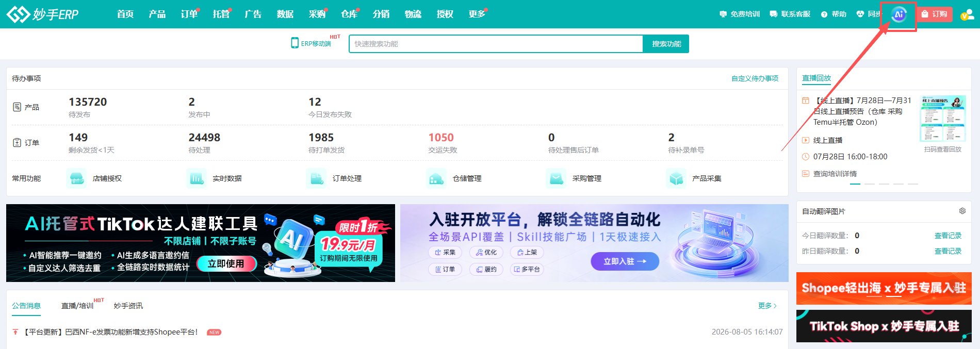
Task: Click the 订单处理 shortcut icon
Action: [x=316, y=178]
